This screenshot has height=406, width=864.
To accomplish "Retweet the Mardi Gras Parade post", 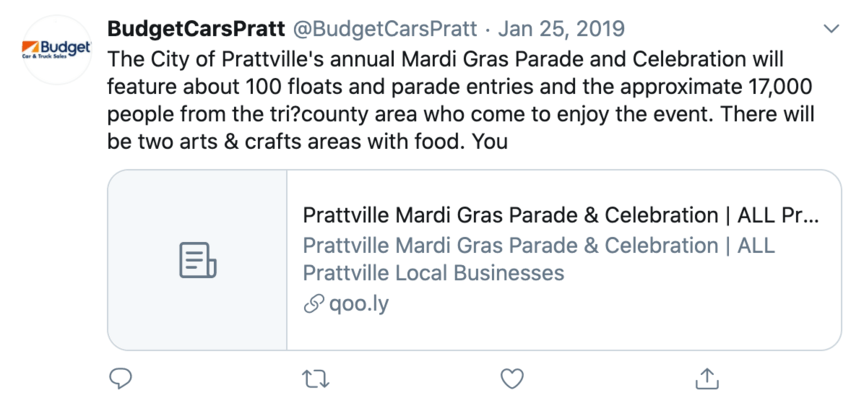I will tap(316, 379).
